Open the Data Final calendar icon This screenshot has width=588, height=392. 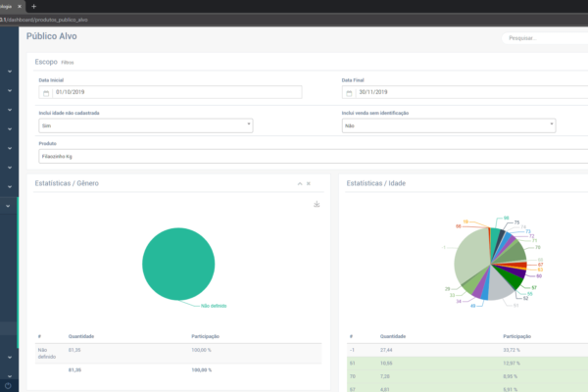[x=349, y=93]
